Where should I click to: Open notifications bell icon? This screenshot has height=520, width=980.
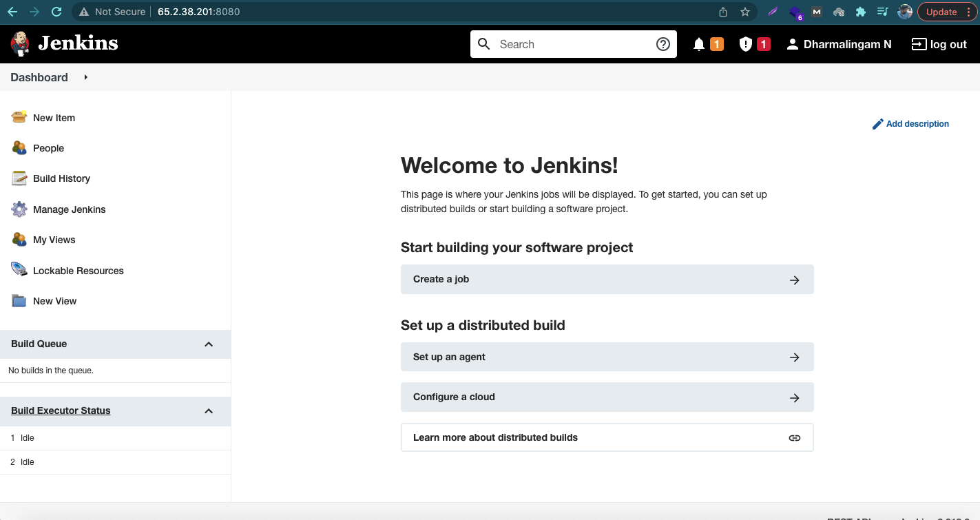(x=699, y=44)
